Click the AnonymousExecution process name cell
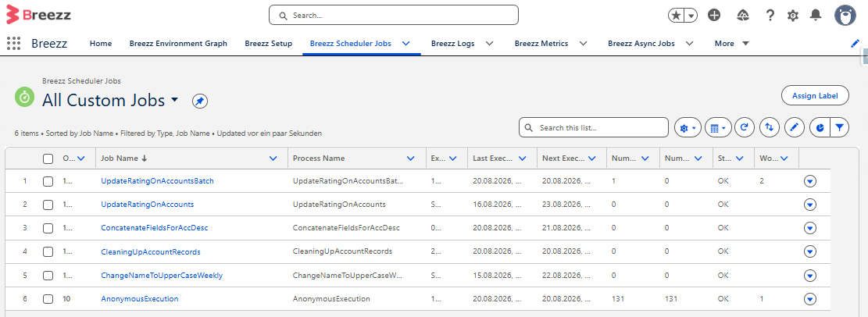This screenshot has height=317, width=868. (x=331, y=299)
